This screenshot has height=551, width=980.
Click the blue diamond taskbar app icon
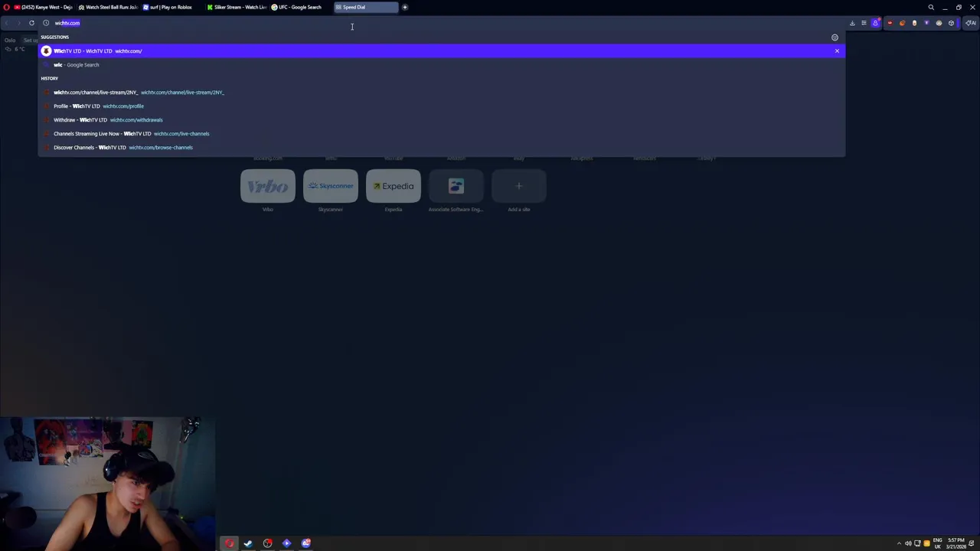coord(286,543)
